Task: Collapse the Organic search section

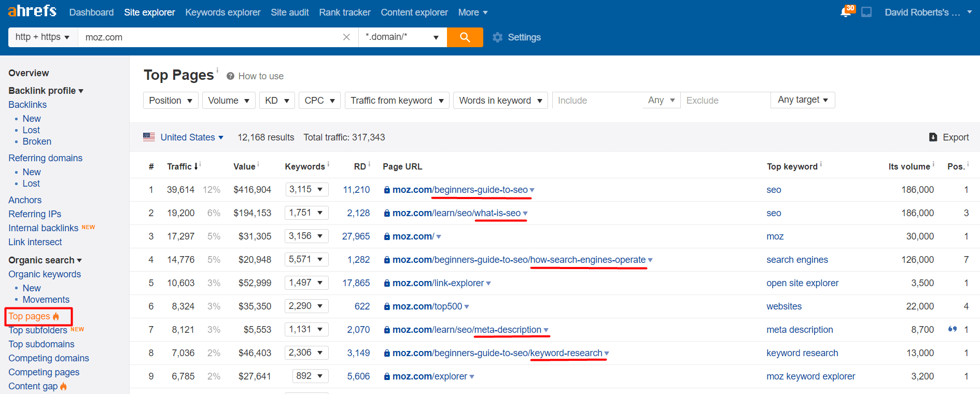Action: (45, 260)
